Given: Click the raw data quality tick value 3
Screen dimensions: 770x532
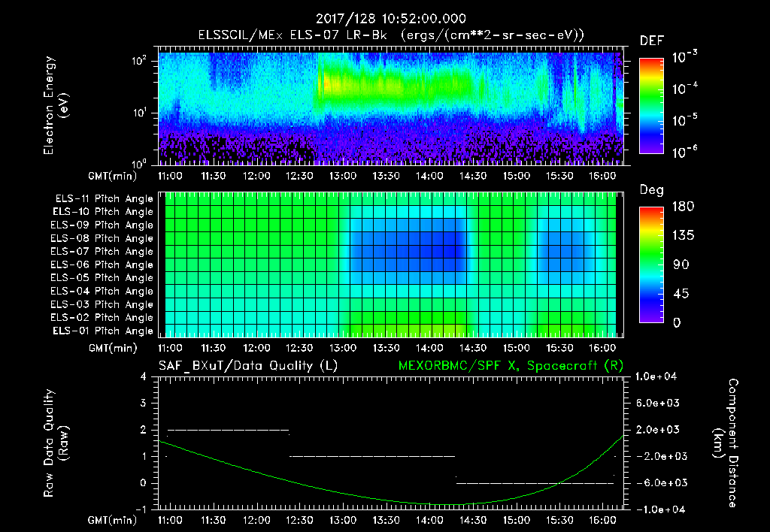Looking at the screenshot, I should (144, 404).
